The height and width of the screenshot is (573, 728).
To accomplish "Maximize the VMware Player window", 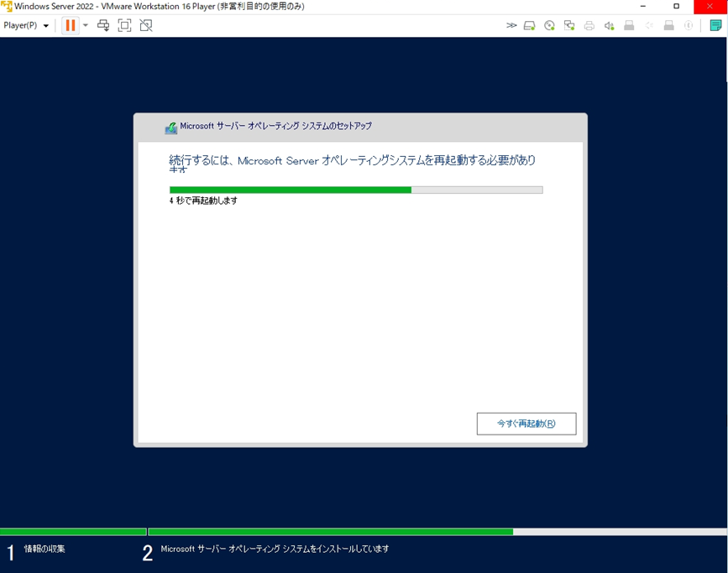I will pos(677,7).
